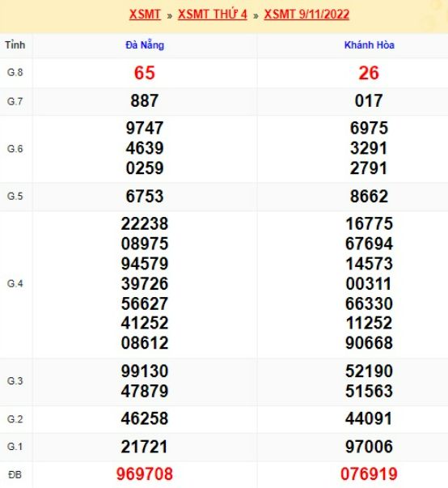
Task: Select Đà Nẵng G.8 number 65
Action: (x=145, y=73)
